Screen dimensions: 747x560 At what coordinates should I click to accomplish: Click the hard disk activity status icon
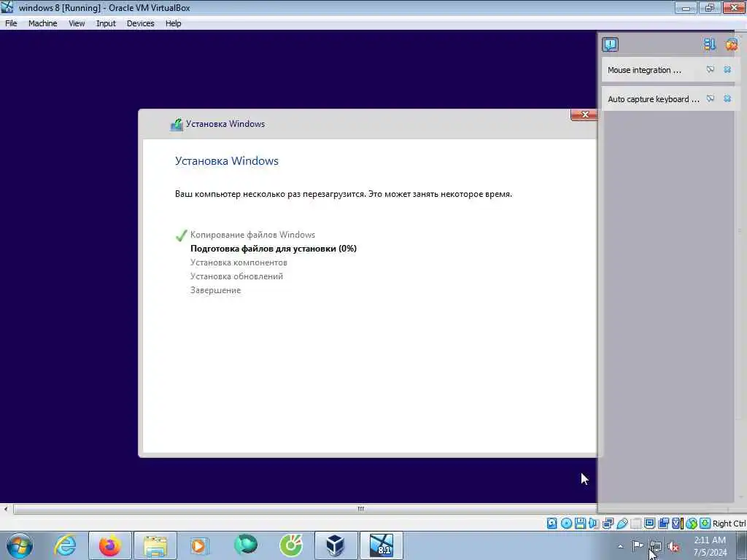click(551, 524)
